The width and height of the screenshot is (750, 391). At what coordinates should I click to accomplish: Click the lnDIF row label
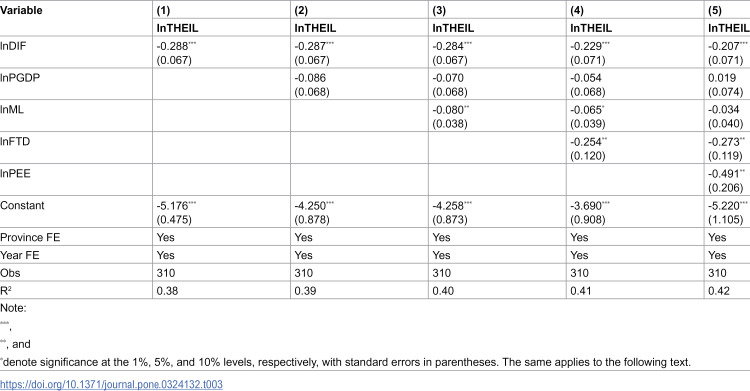(x=13, y=46)
